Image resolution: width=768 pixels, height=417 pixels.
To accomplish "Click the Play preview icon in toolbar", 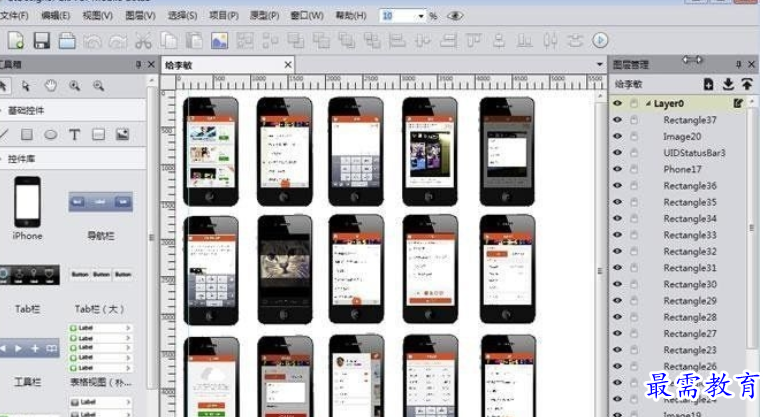I will [x=600, y=40].
